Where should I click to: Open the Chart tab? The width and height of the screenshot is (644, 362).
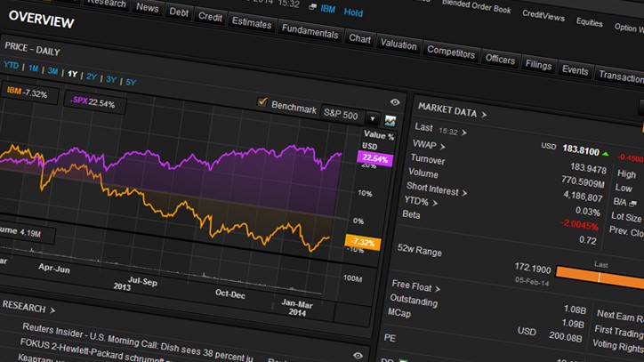coord(359,39)
